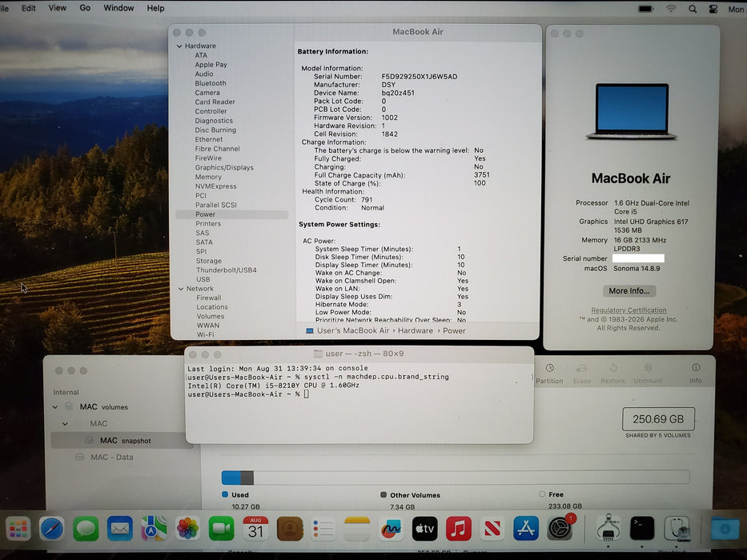Switch to Terminal via its Dock icon
The width and height of the screenshot is (747, 560).
point(641,529)
